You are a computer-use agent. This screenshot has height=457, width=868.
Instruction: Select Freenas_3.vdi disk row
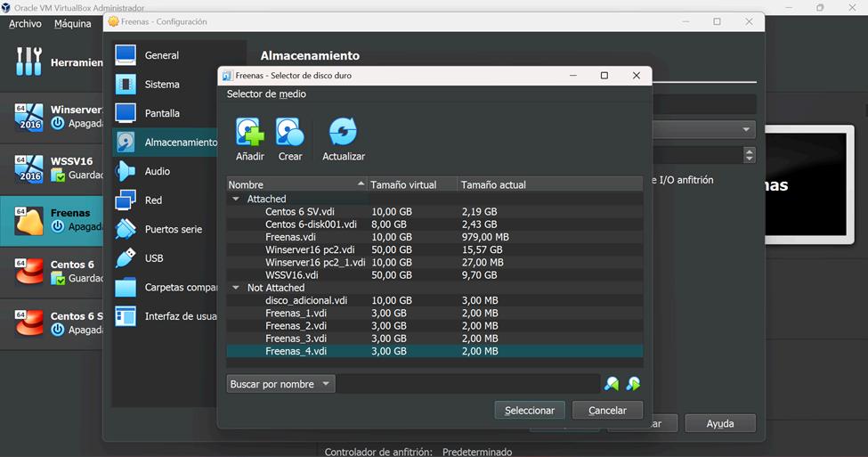434,339
